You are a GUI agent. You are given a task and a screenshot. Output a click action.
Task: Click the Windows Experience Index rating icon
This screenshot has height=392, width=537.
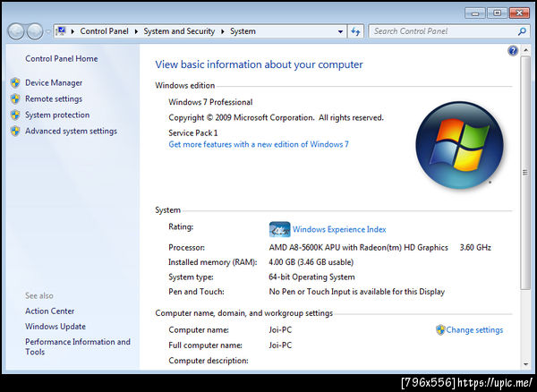pyautogui.click(x=279, y=229)
